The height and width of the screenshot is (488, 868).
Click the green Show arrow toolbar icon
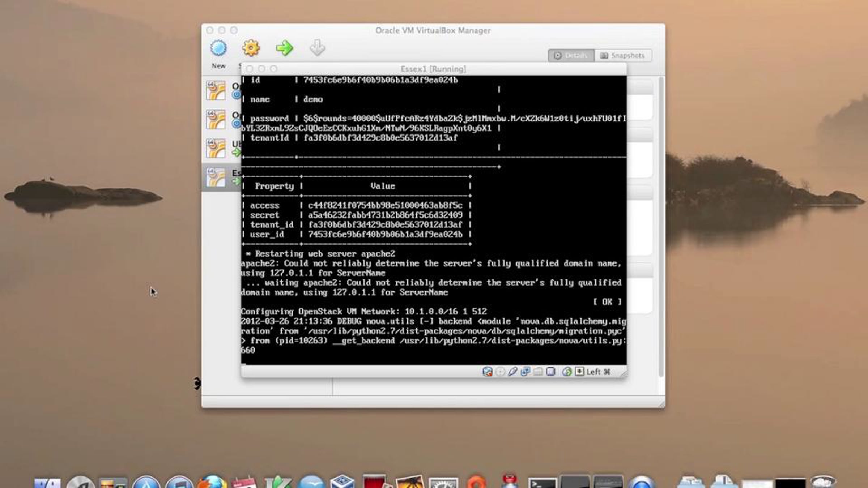(284, 48)
